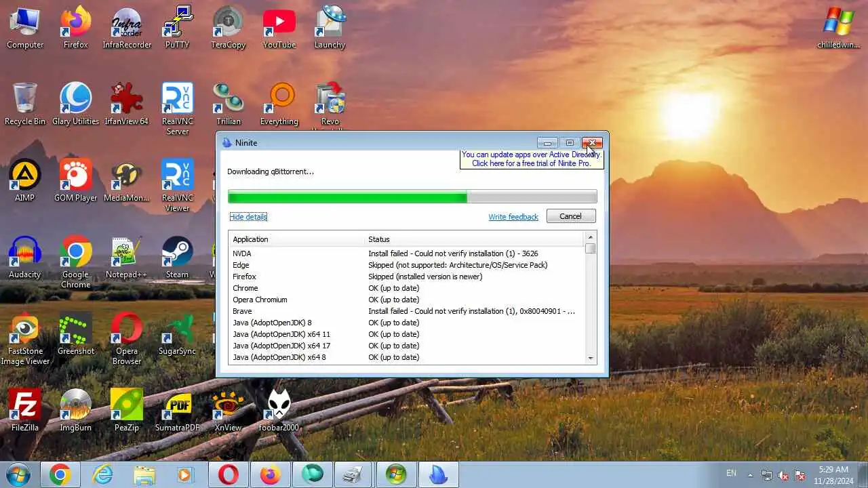This screenshot has height=488, width=868.
Task: Click the Ninite Pro free trial tooltip
Action: pos(532,159)
